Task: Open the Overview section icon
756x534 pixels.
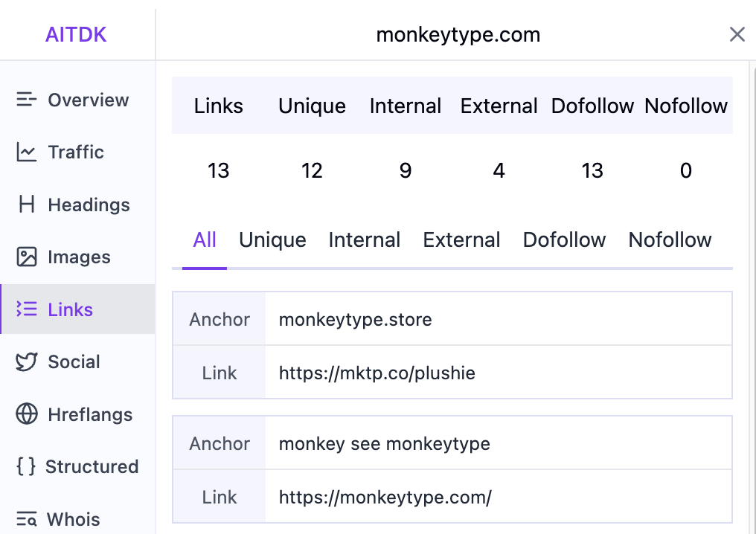Action: tap(26, 100)
